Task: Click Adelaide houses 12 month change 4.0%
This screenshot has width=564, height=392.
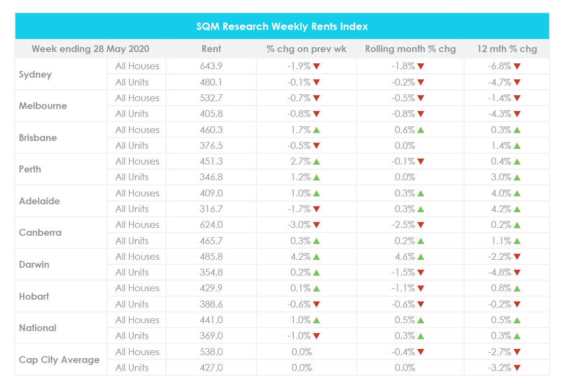Action: coord(501,193)
